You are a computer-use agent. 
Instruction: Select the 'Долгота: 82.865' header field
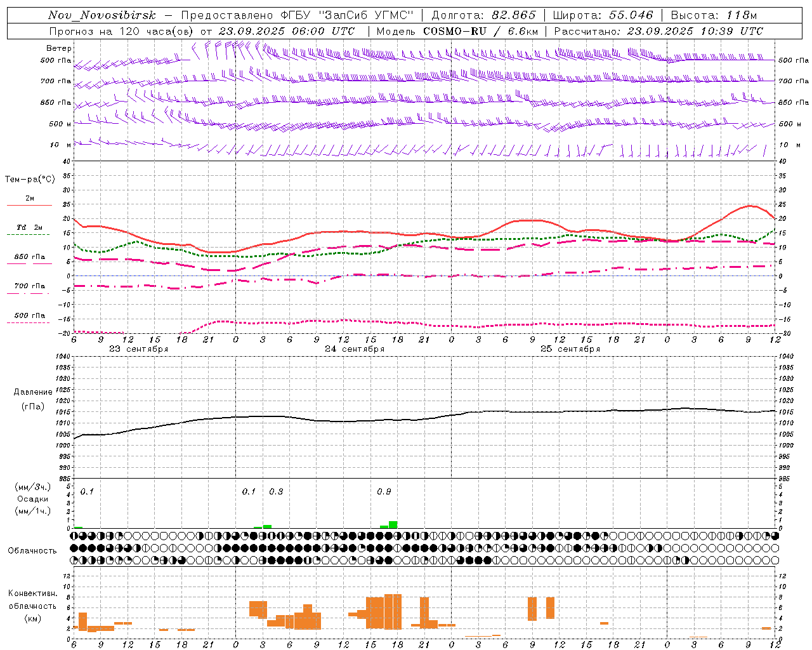pos(483,15)
